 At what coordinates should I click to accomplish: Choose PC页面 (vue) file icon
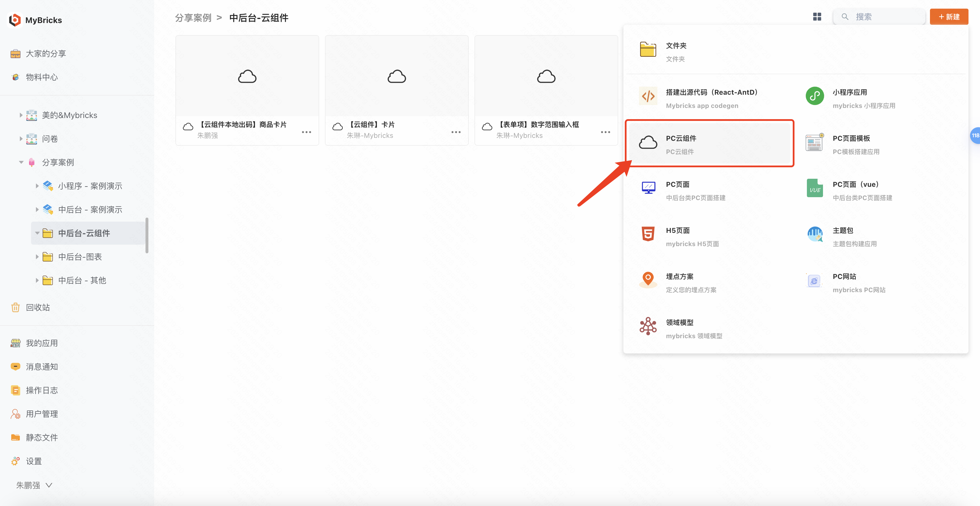pyautogui.click(x=815, y=189)
